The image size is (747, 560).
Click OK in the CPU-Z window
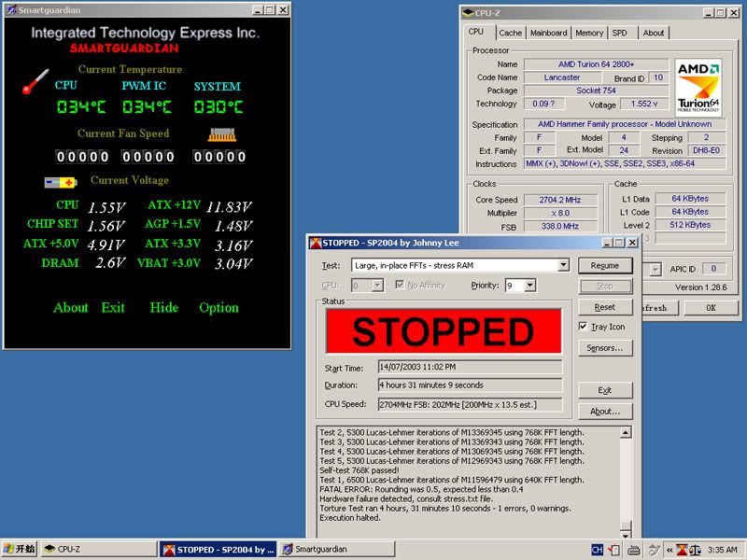pyautogui.click(x=711, y=308)
